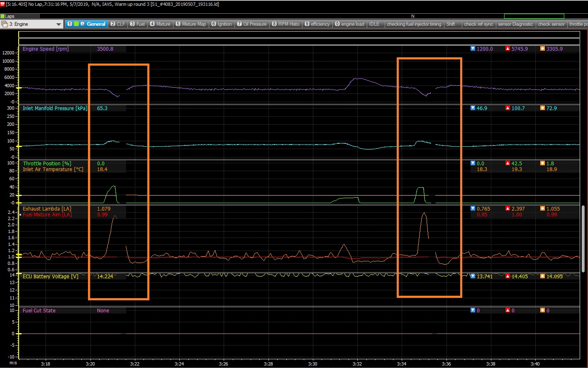Click the Inlet Manifold Pressure minimum icon
The height and width of the screenshot is (368, 588).
(x=473, y=108)
